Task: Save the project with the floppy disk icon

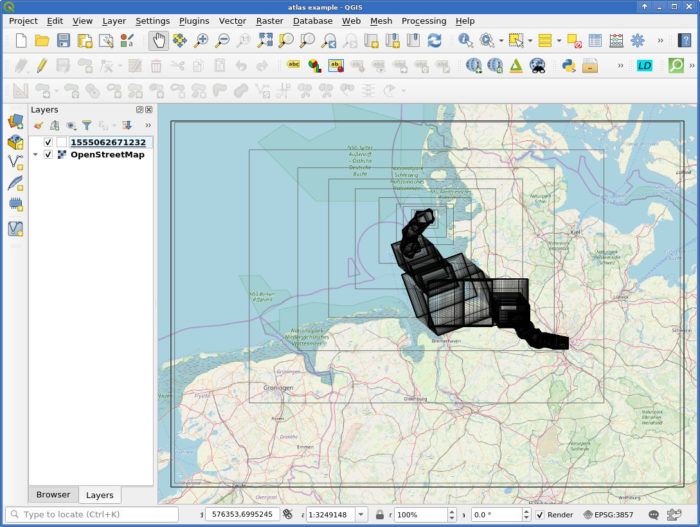Action: click(63, 41)
